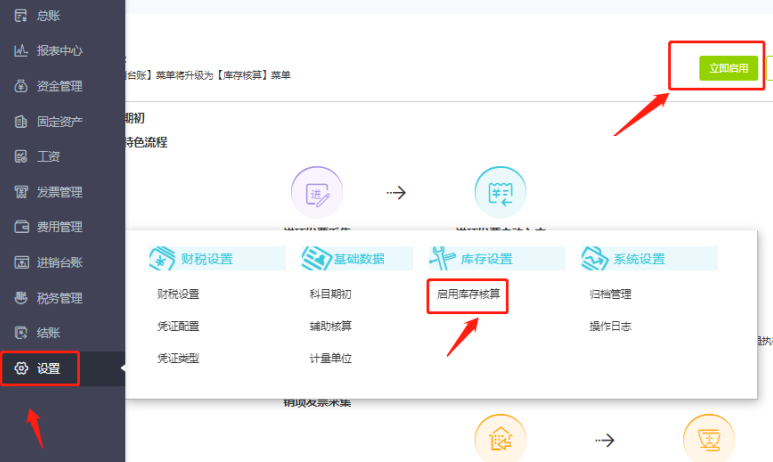The image size is (773, 462).
Task: Open 操作日志 under 系统设置
Action: point(610,326)
